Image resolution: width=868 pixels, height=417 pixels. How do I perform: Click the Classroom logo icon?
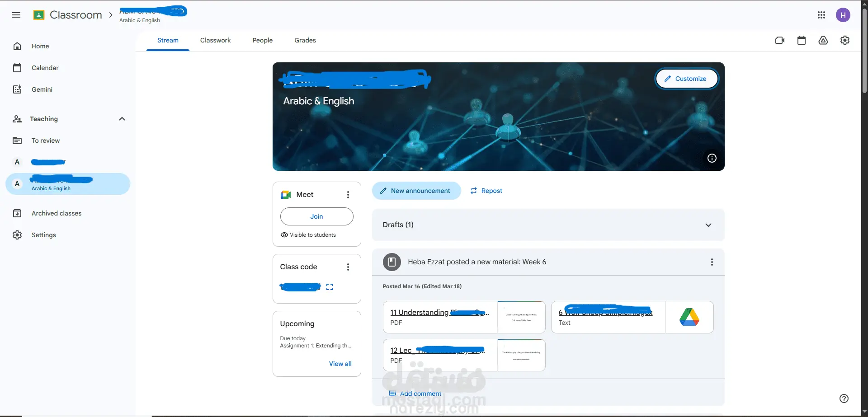coord(39,15)
